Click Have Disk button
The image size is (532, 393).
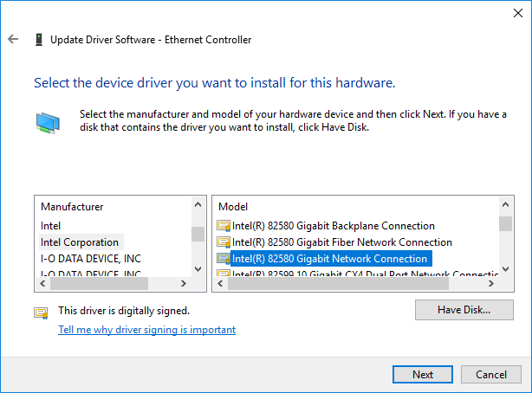464,310
